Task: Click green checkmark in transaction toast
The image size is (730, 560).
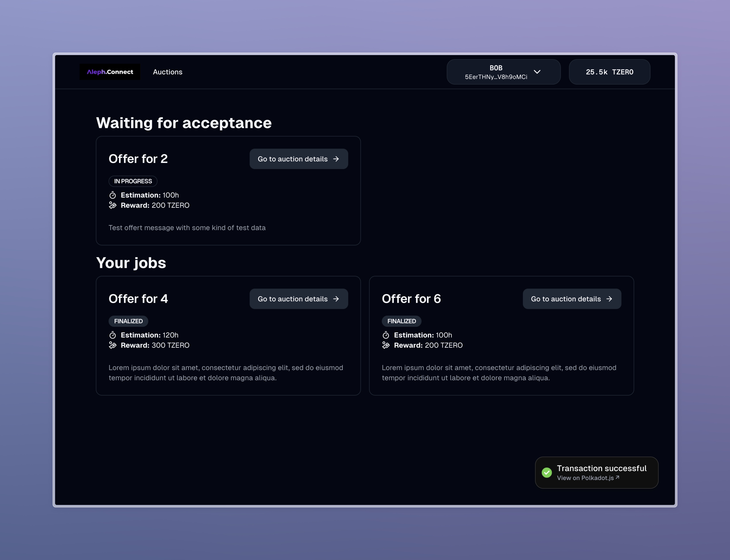Action: (x=547, y=473)
